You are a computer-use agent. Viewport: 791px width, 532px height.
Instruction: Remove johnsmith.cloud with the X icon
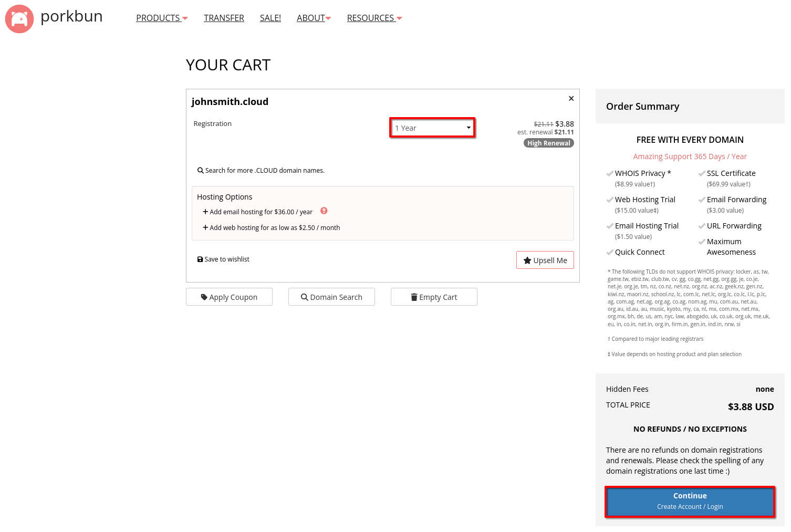tap(571, 98)
